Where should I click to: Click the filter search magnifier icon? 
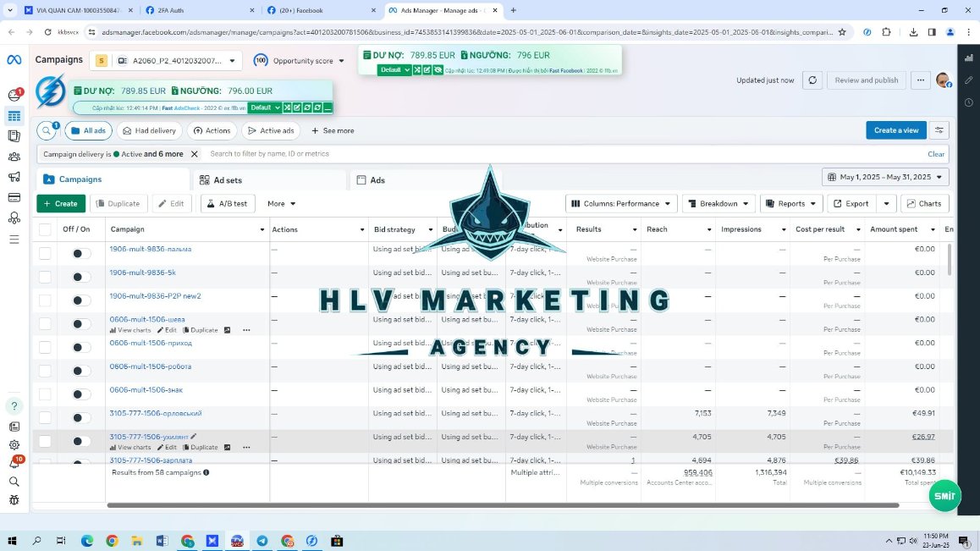(46, 130)
